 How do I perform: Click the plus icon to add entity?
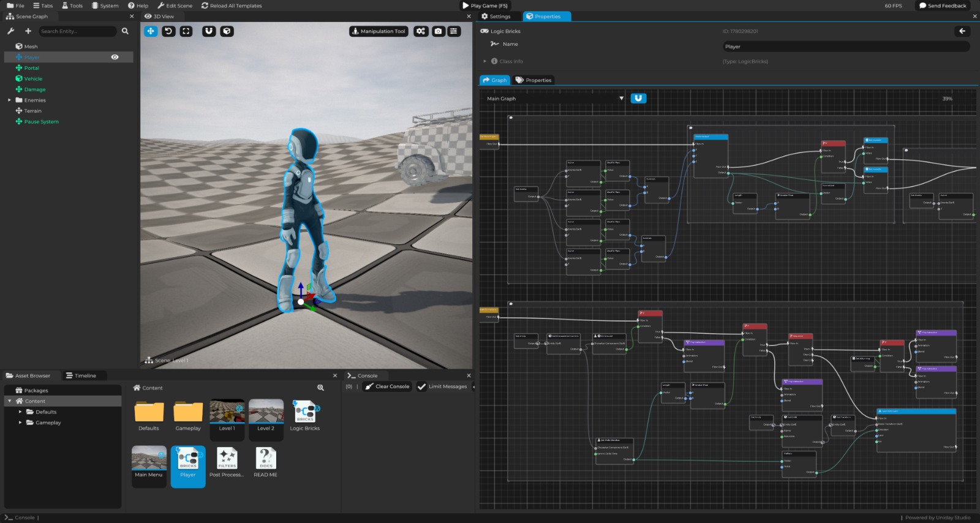coord(28,31)
